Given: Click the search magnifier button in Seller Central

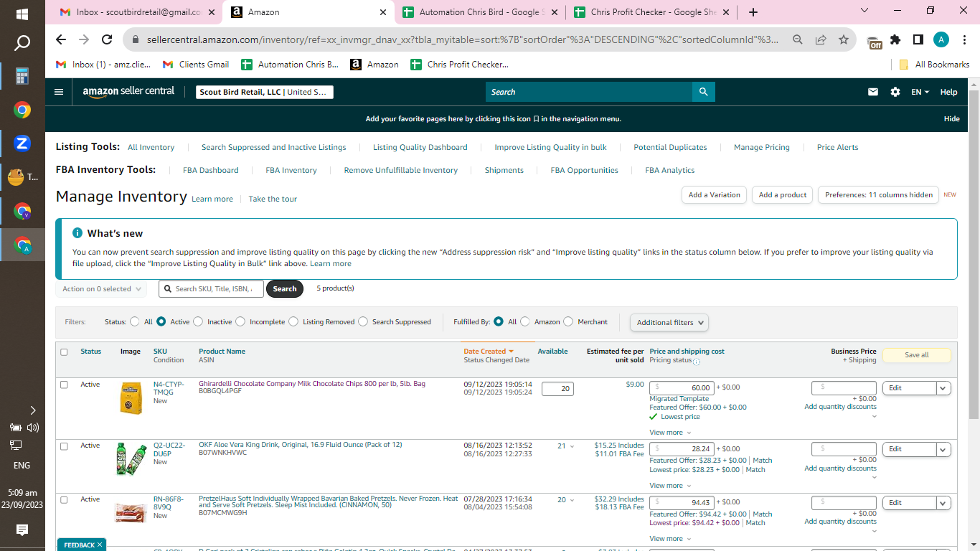Looking at the screenshot, I should (x=703, y=92).
